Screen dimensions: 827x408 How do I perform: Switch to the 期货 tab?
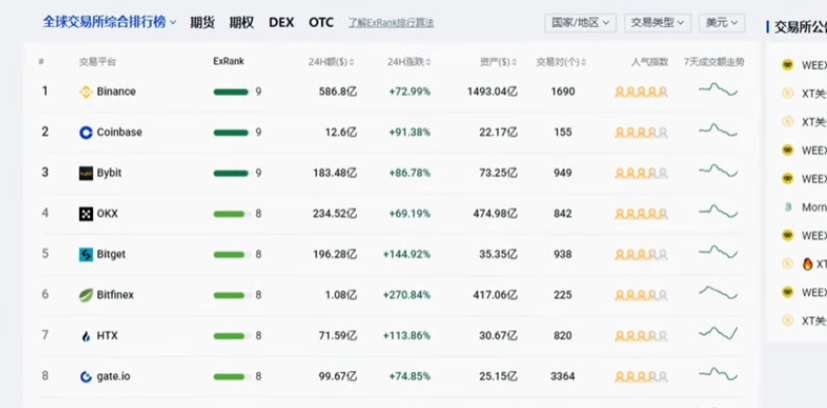203,23
